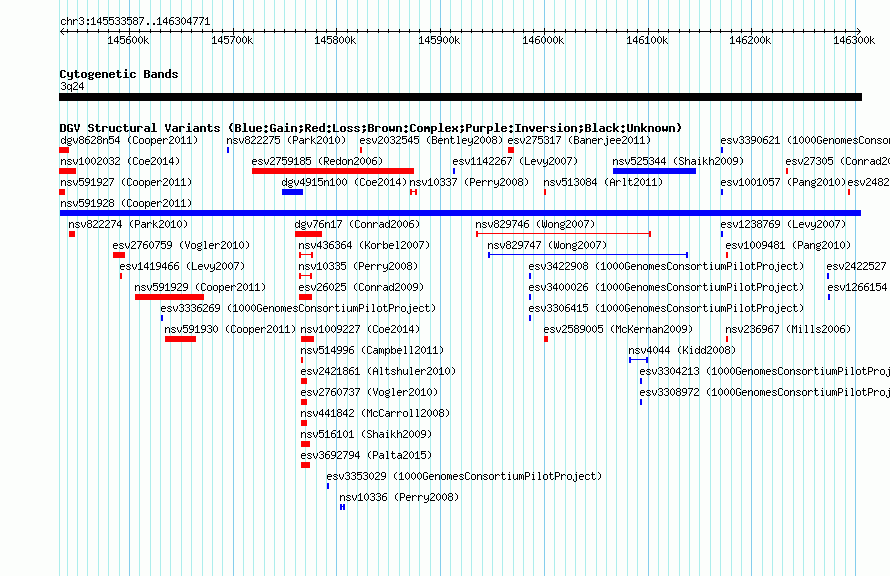The image size is (890, 576).
Task: Click the nsv591927 (Cooper2011) label
Action: click(x=126, y=182)
